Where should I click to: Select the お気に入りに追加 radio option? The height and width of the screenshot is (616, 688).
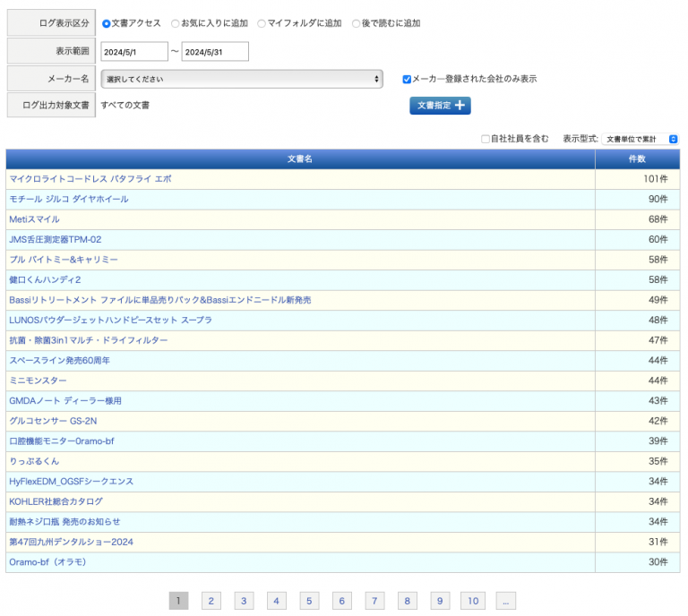click(175, 23)
